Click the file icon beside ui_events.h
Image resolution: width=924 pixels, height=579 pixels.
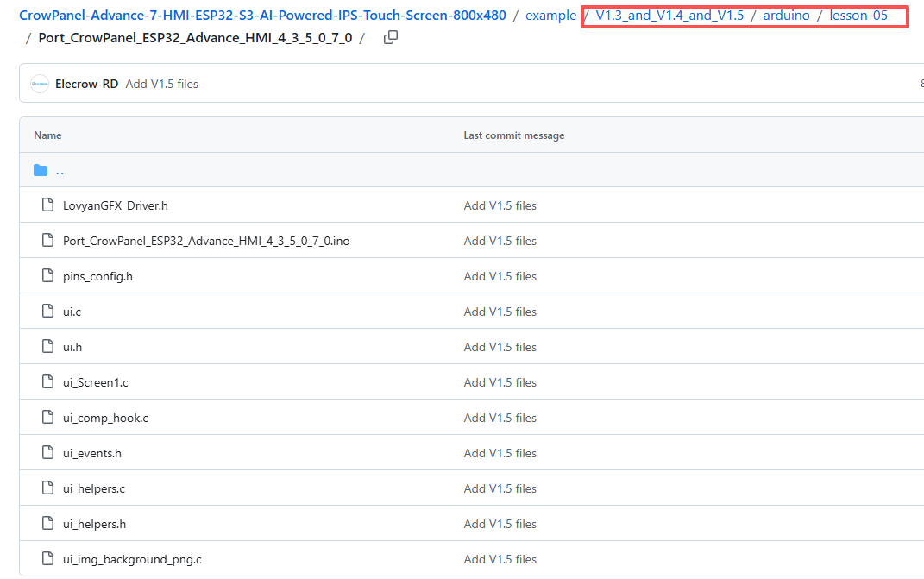47,453
